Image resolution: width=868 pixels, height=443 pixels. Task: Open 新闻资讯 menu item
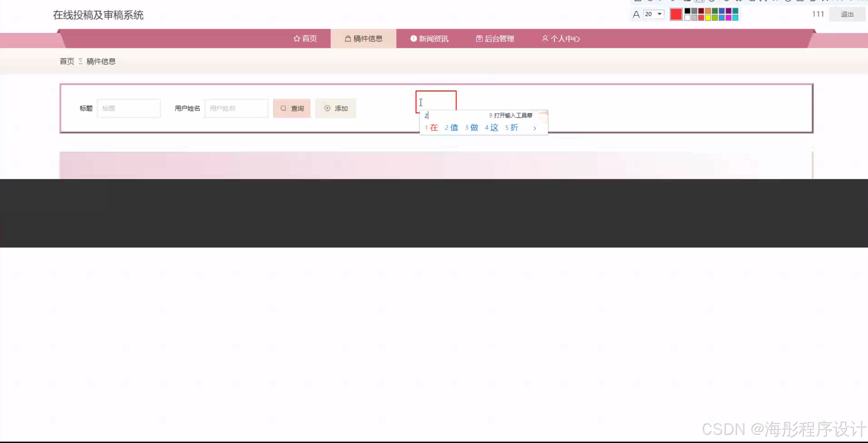(x=433, y=39)
